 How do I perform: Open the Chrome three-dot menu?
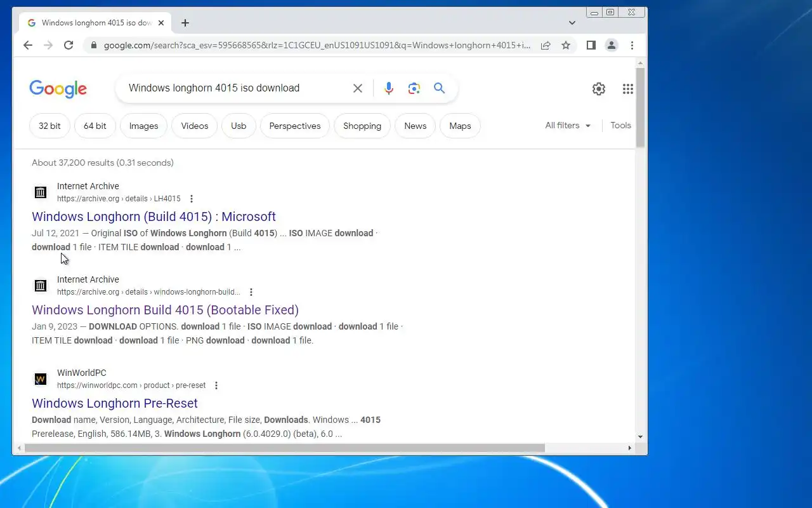click(632, 45)
